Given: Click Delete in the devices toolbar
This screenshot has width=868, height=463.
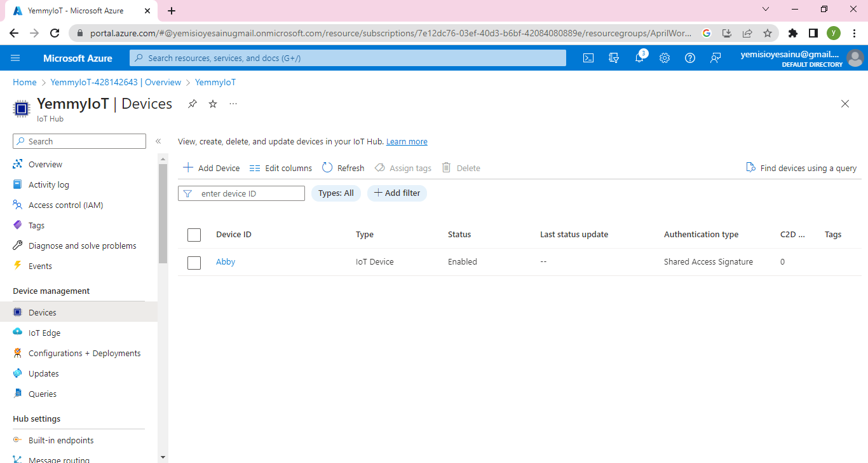Looking at the screenshot, I should [x=461, y=168].
